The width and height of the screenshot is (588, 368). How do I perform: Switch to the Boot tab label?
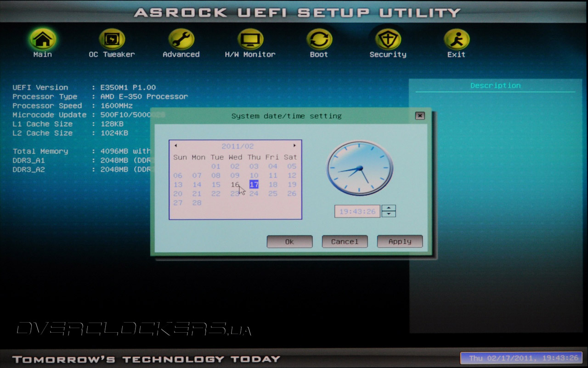point(319,55)
